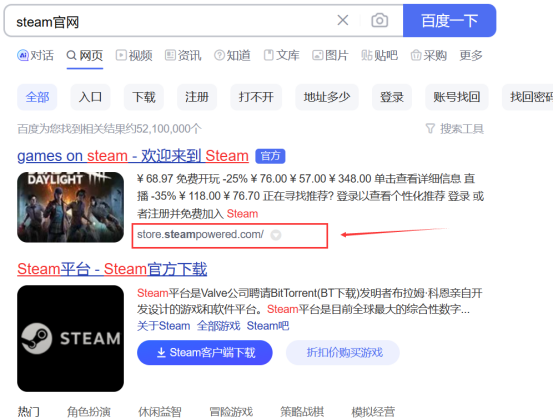The height and width of the screenshot is (420, 554).
Task: Select the 角色扮演 category
Action: (x=89, y=412)
